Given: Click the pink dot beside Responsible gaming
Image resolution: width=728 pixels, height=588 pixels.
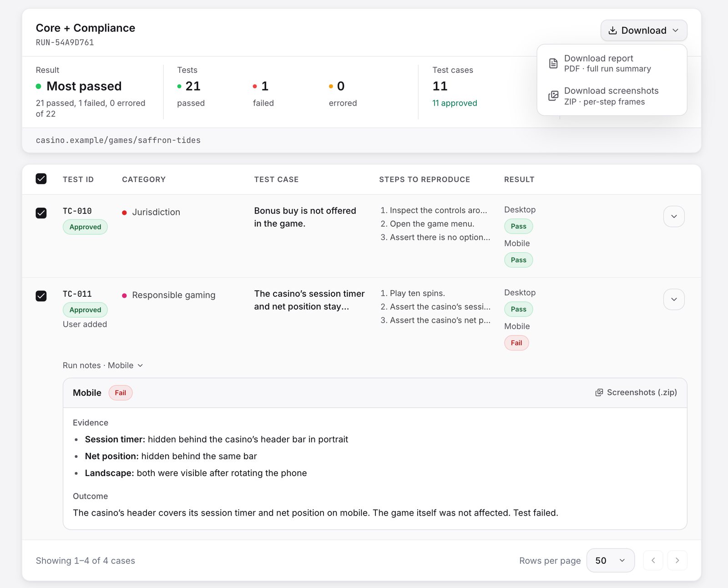Looking at the screenshot, I should 124,295.
